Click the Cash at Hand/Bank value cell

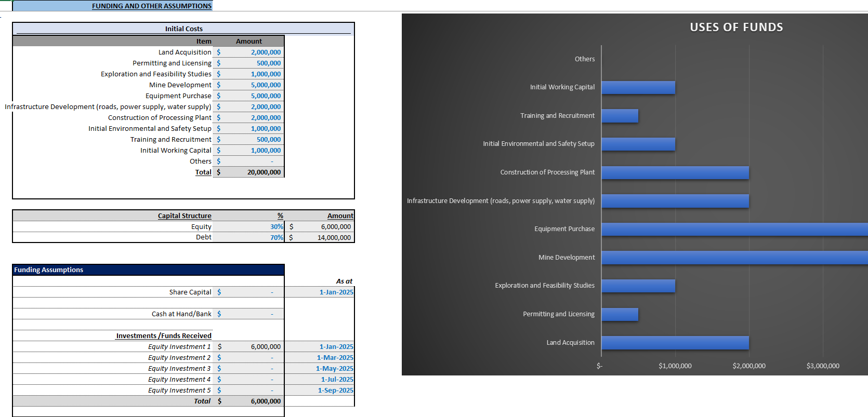[248, 314]
